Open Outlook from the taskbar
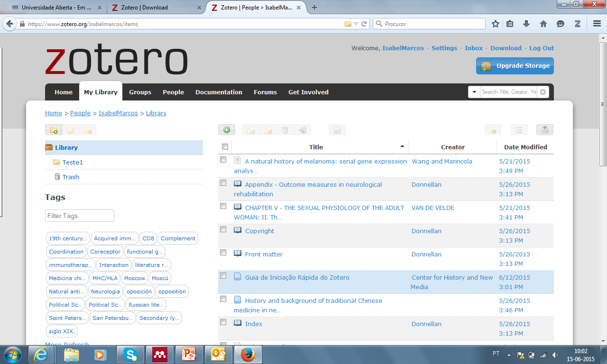607x364 pixels. (218, 355)
